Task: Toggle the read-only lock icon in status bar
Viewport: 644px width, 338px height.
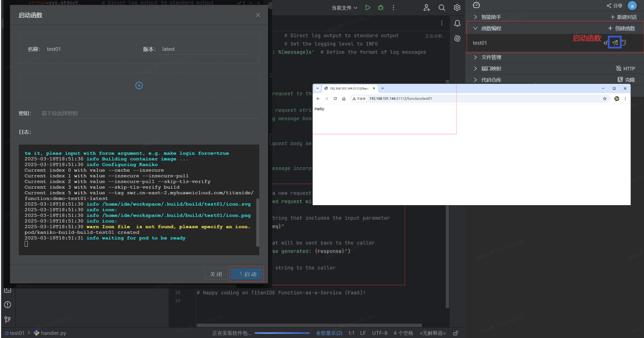Action: coord(455,333)
